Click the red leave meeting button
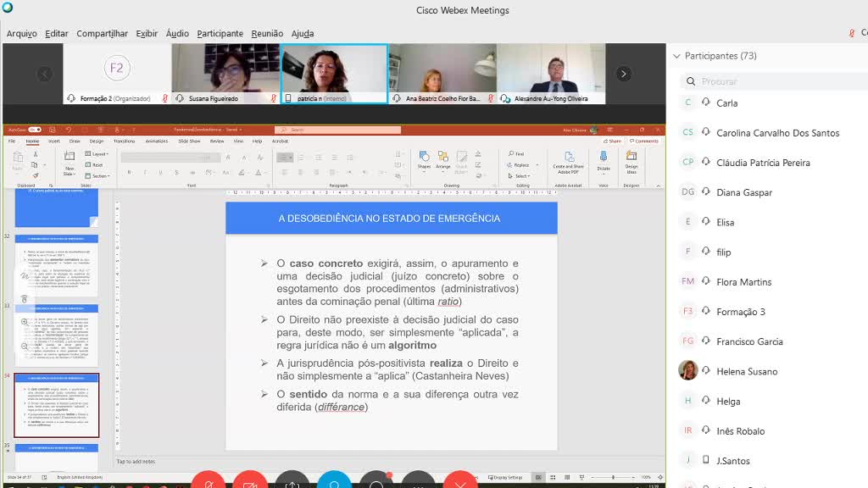This screenshot has height=488, width=868. click(x=460, y=483)
